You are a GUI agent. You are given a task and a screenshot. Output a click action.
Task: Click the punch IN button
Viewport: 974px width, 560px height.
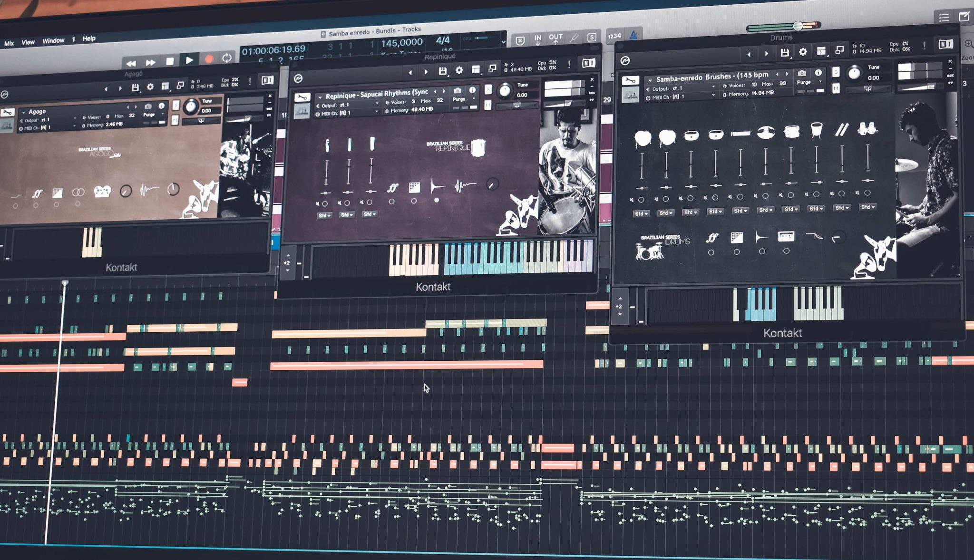[538, 39]
